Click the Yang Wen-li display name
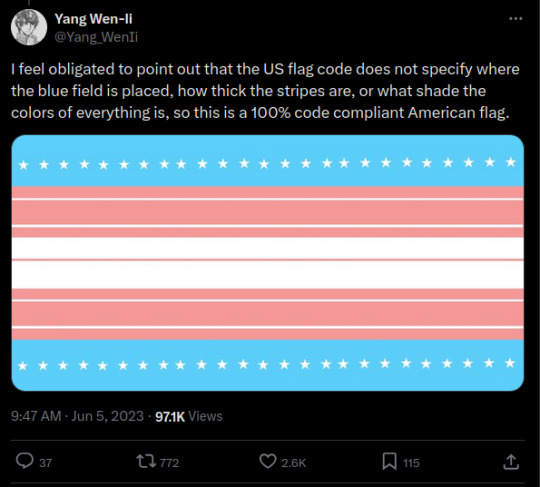540x487 pixels. click(93, 19)
